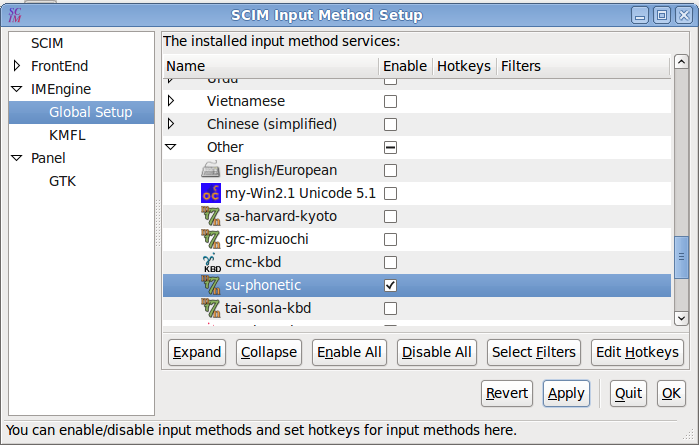Select Global Setup in the sidebar
699x445 pixels.
pos(82,112)
